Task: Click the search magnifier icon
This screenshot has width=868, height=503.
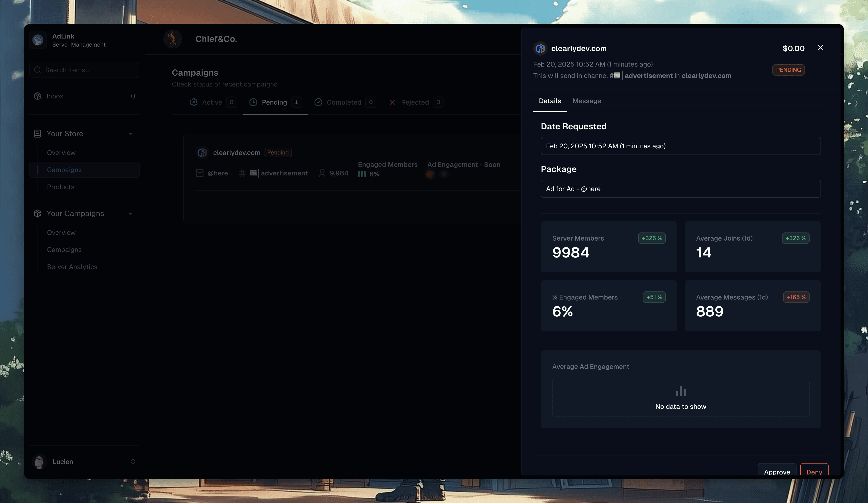Action: pos(38,70)
